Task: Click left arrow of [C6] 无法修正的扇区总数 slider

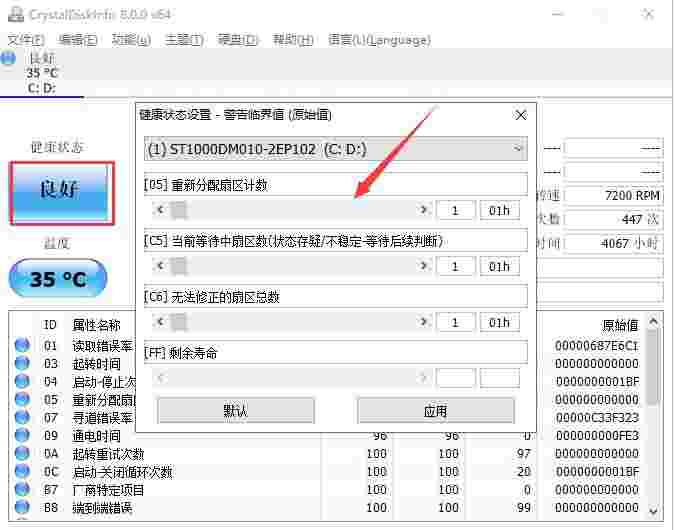Action: coord(160,322)
